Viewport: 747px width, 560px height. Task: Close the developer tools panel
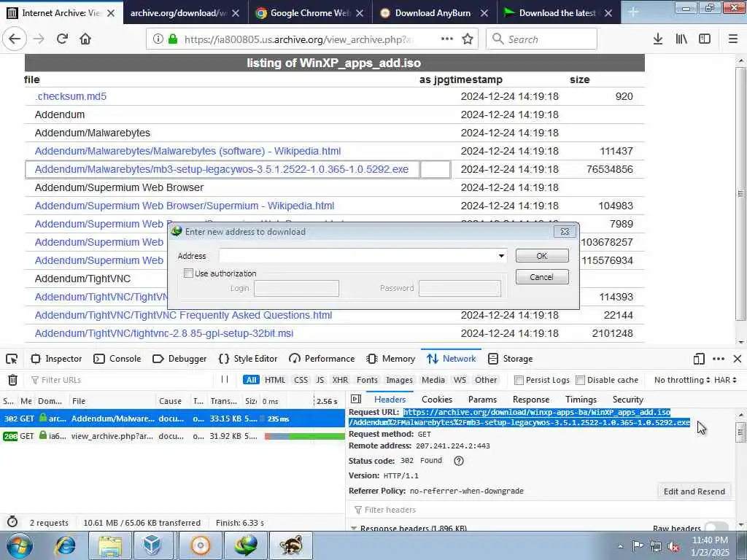click(x=738, y=359)
